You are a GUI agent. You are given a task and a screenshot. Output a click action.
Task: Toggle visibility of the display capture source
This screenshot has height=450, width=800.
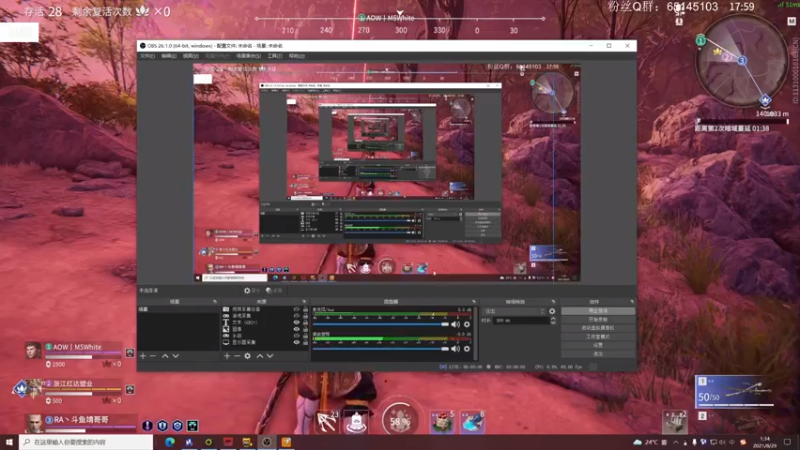coord(296,342)
